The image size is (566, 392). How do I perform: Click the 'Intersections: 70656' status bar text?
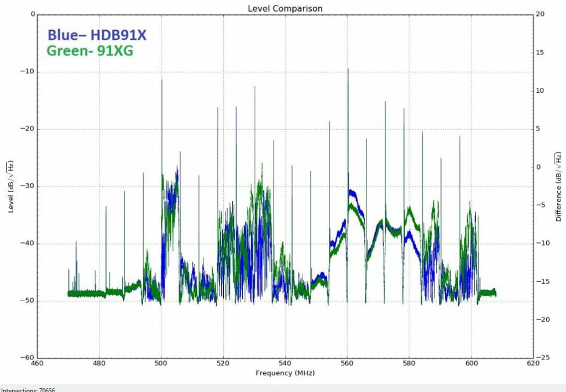click(x=28, y=389)
